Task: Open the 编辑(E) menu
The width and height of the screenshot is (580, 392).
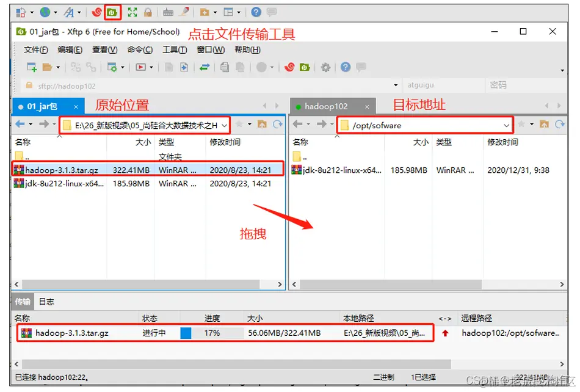Action: (x=70, y=49)
